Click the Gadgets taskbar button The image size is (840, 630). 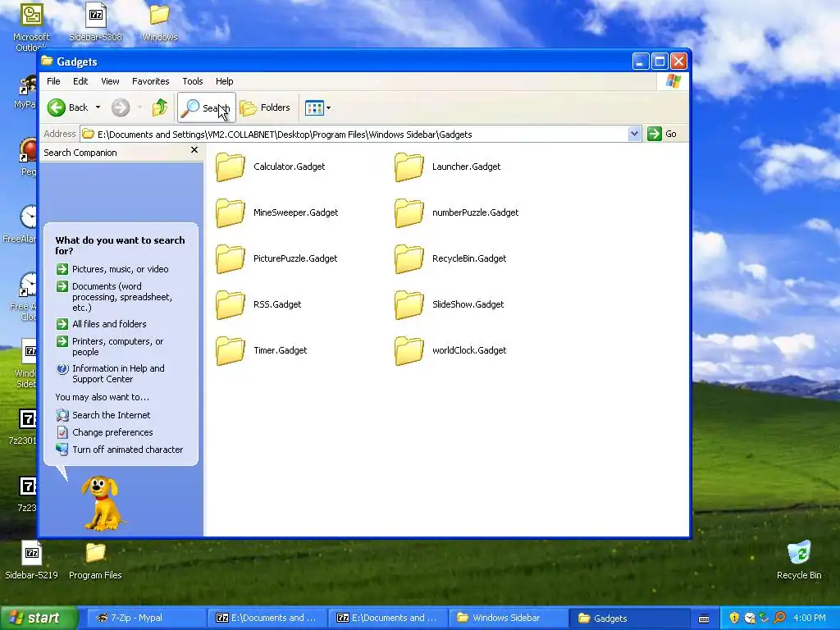tap(628, 619)
